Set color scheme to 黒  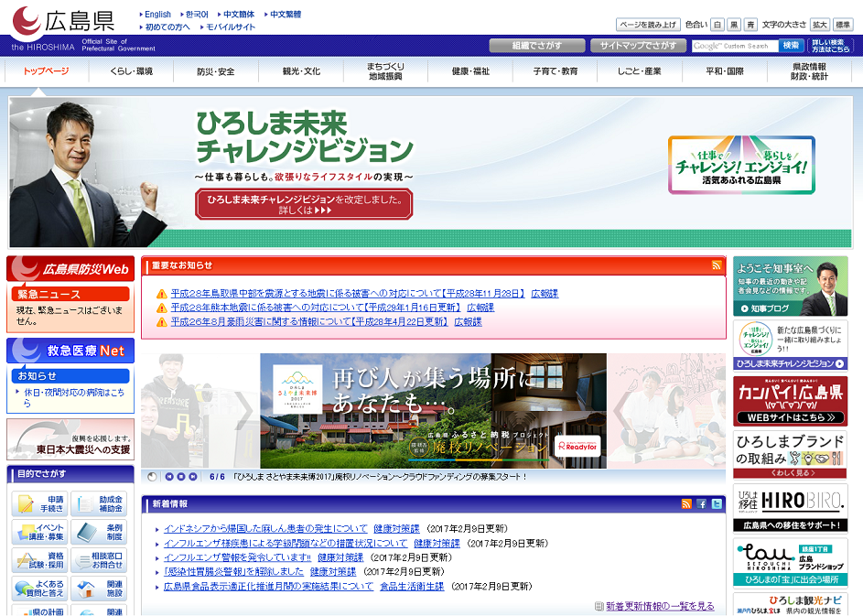[734, 25]
